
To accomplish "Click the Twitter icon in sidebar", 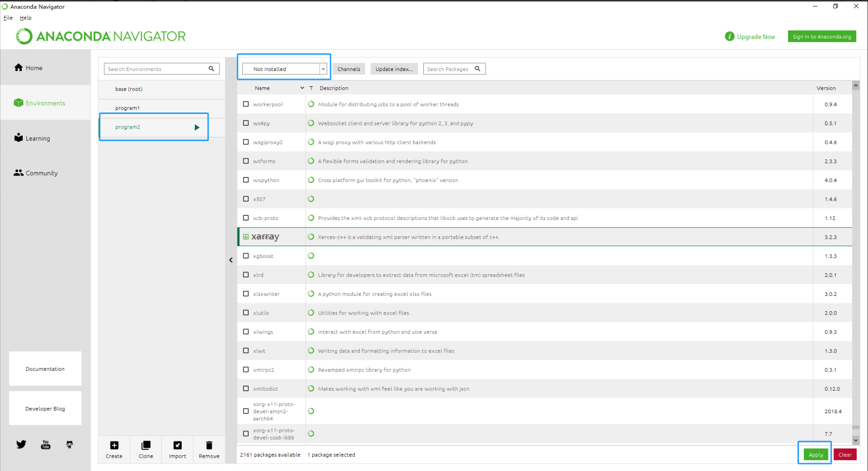I will (x=21, y=444).
